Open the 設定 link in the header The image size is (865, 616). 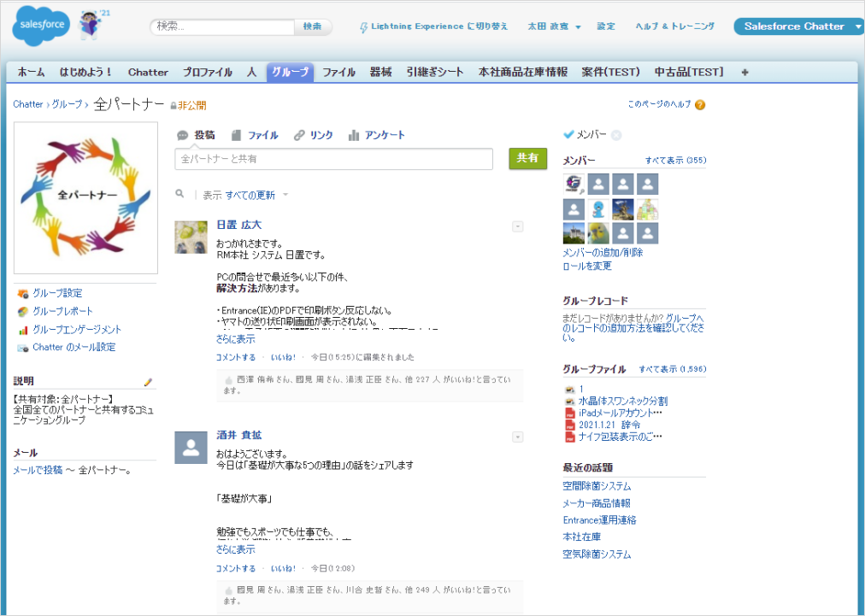(x=606, y=26)
